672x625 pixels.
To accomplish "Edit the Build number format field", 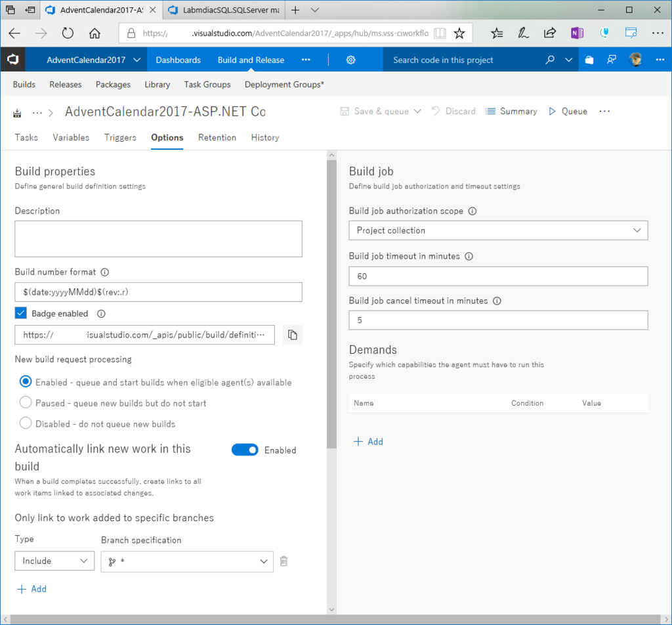I will [159, 292].
